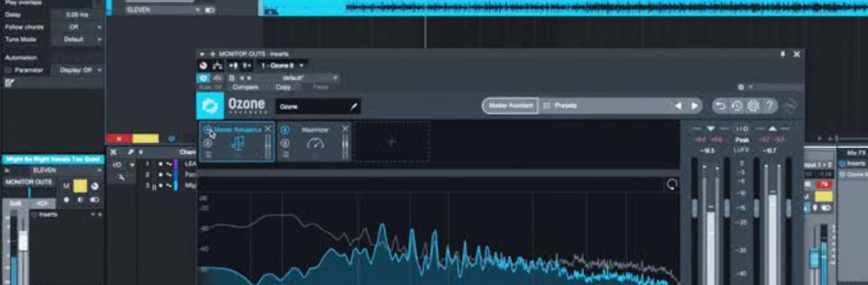Viewport: 868px width, 285px height.
Task: Click the small gear icon below the pin
Action: [741, 87]
